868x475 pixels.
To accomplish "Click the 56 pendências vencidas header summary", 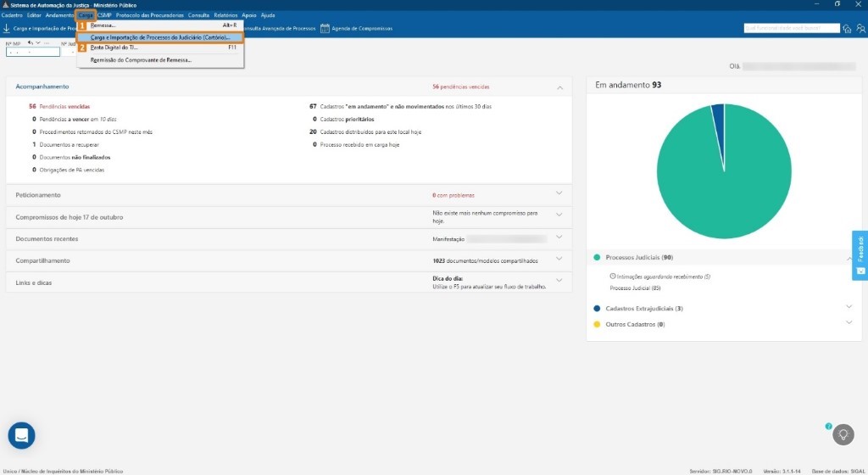I will pos(460,87).
